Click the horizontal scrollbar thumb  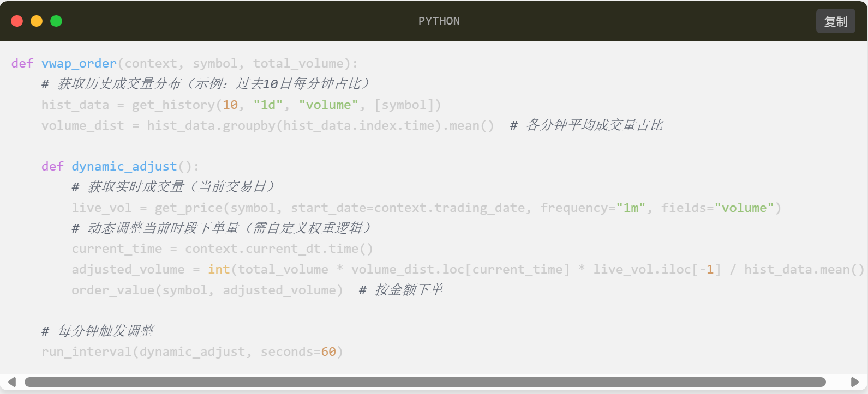coord(424,382)
